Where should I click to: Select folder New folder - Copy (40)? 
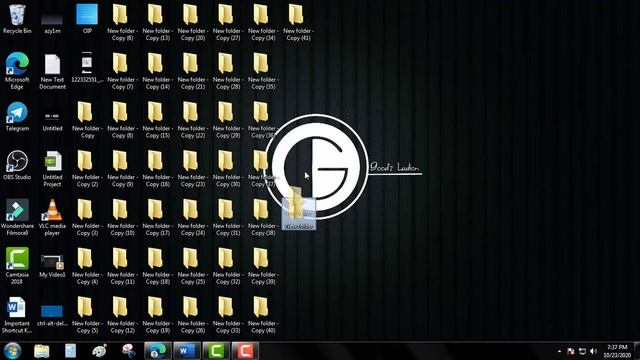(x=263, y=315)
